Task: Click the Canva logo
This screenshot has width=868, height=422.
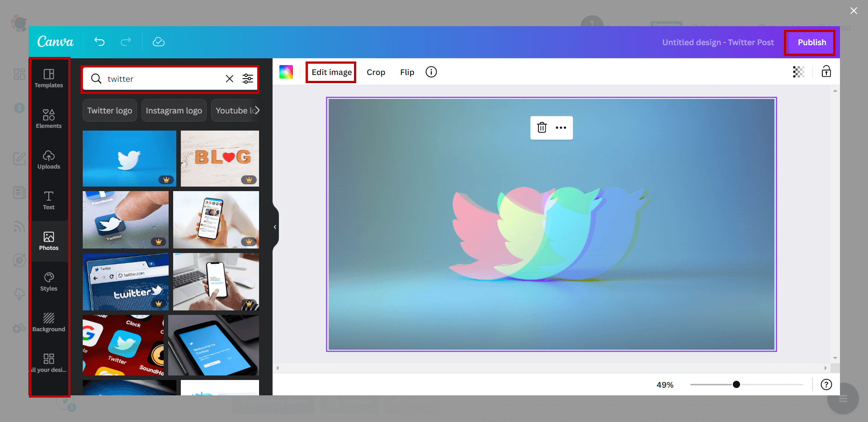Action: [x=55, y=42]
